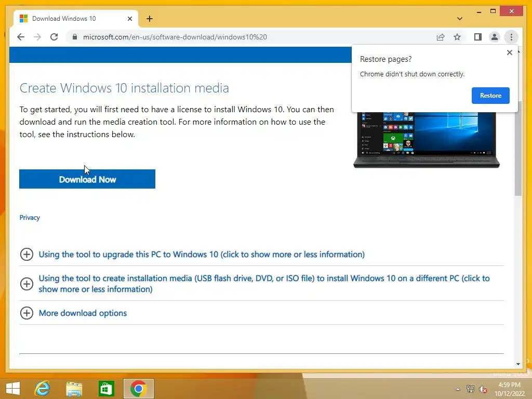The width and height of the screenshot is (532, 399).
Task: View site info via the padlock icon
Action: (x=75, y=37)
